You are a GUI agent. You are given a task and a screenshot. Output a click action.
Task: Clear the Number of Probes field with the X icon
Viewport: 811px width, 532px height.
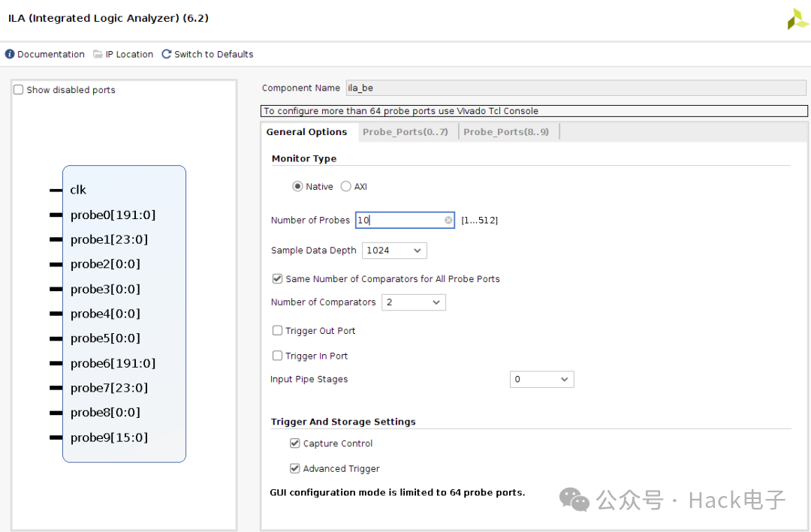point(448,221)
